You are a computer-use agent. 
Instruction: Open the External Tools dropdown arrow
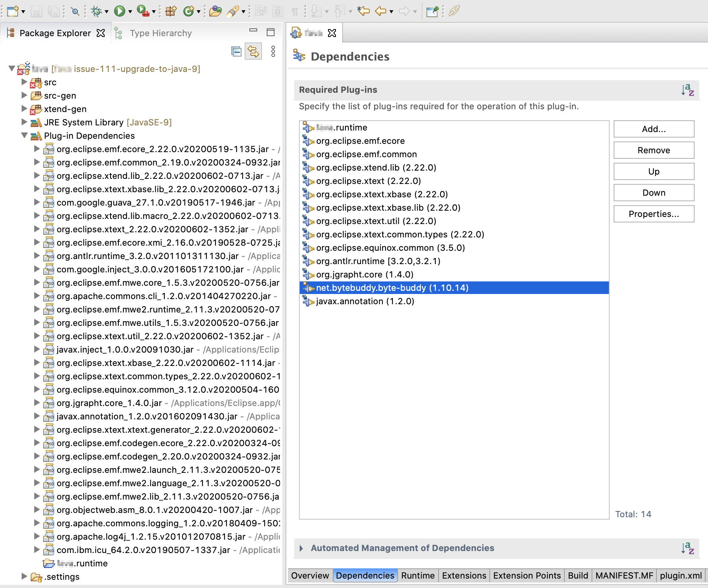pos(154,12)
